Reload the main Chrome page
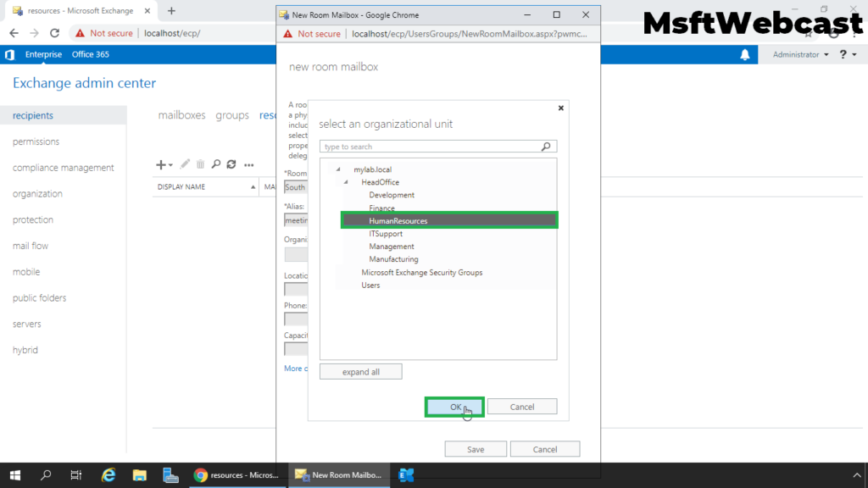This screenshot has height=488, width=868. (x=54, y=33)
